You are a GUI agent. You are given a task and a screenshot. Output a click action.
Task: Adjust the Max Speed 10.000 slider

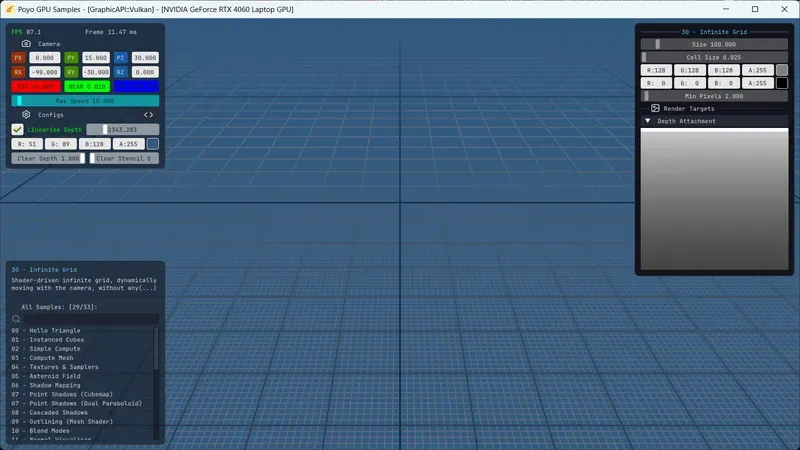85,101
